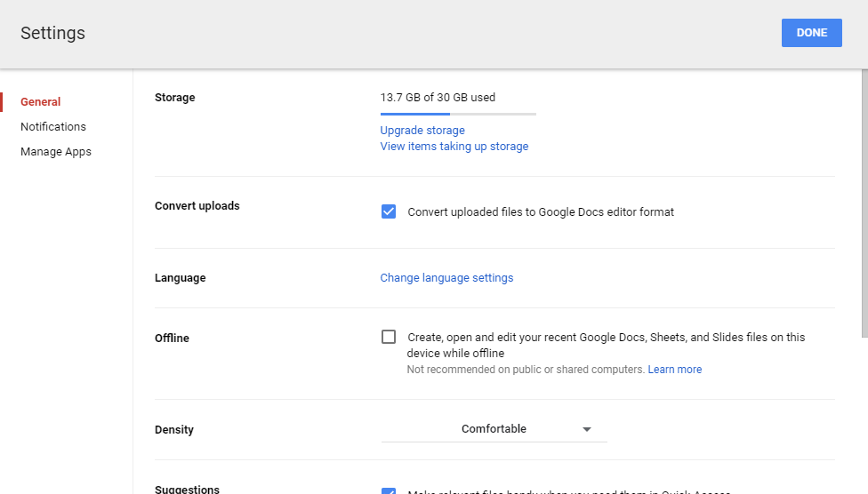
Task: Click the offline editing description text
Action: (606, 345)
